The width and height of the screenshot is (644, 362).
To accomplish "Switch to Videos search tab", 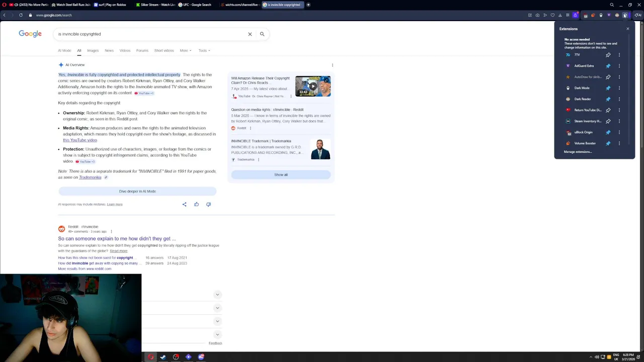I will 125,50.
